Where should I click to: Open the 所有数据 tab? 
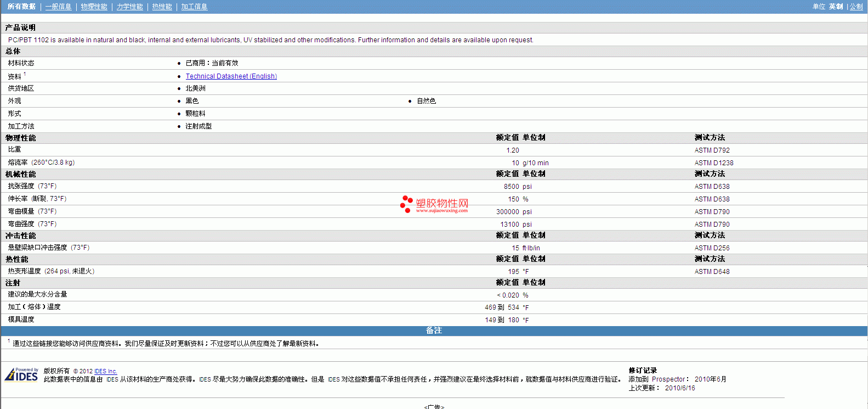point(21,7)
